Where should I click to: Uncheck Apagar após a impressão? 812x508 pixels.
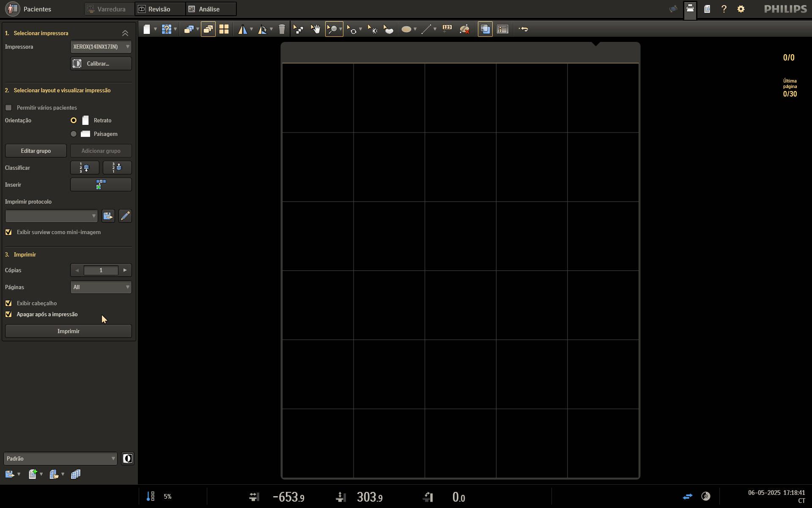click(8, 314)
